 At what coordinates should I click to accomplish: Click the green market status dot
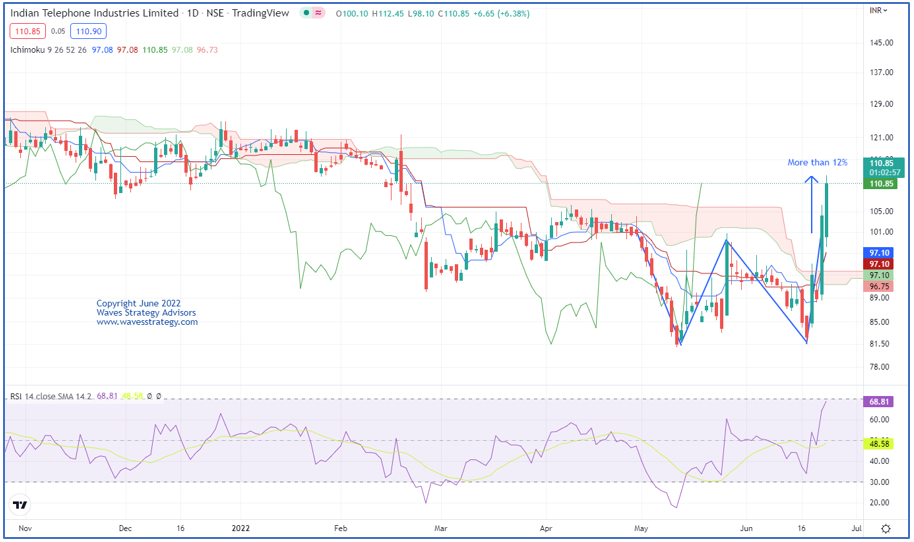(307, 13)
